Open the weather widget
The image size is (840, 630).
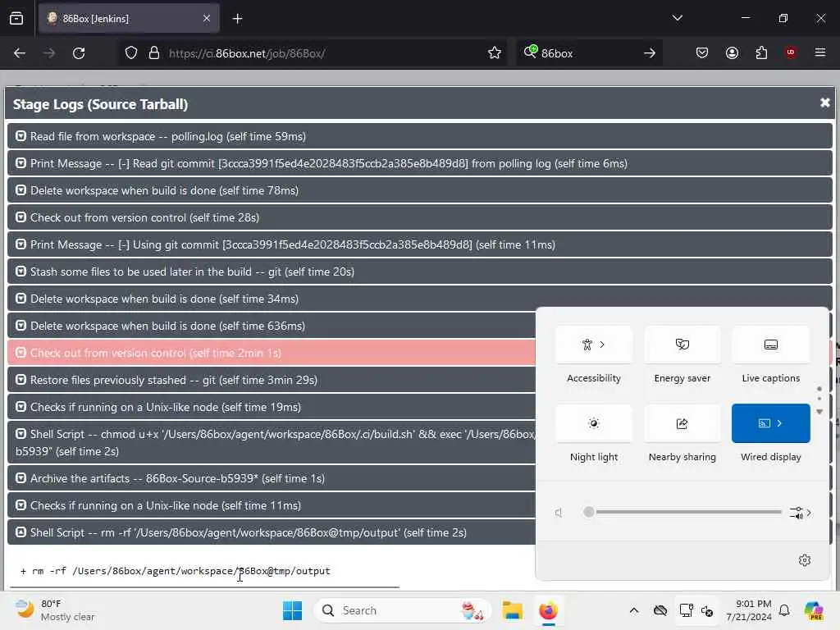pyautogui.click(x=53, y=610)
